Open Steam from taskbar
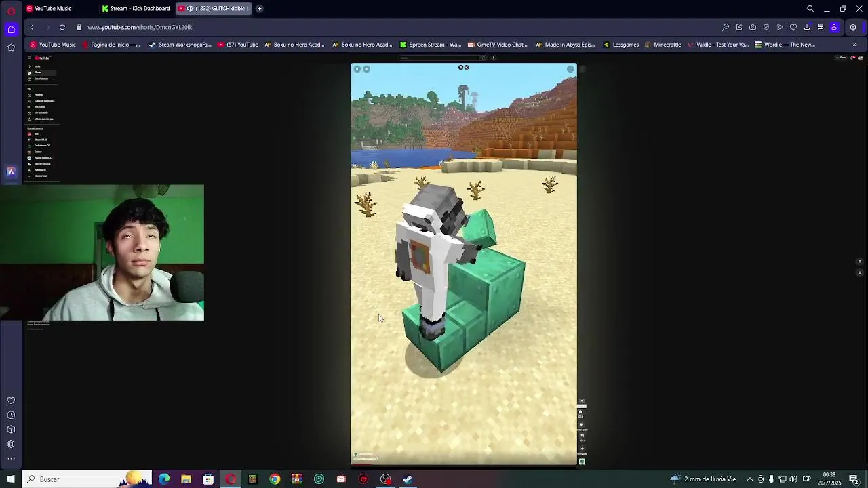This screenshot has height=488, width=868. tap(408, 479)
